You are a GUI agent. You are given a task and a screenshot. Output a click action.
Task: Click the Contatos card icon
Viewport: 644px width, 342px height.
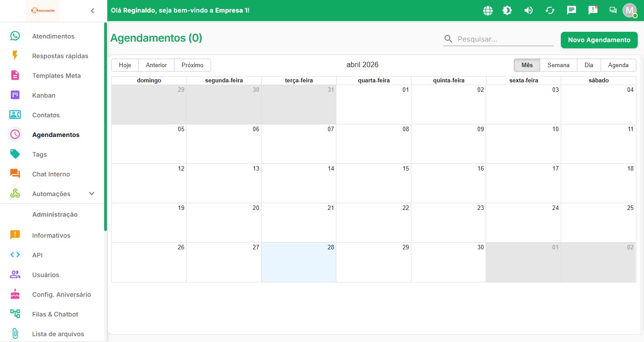click(15, 115)
